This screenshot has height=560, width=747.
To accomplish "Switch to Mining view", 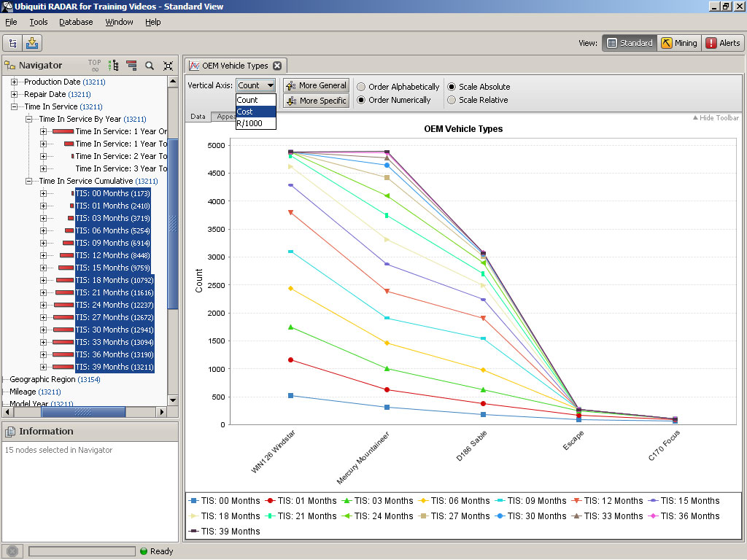I will click(x=679, y=43).
